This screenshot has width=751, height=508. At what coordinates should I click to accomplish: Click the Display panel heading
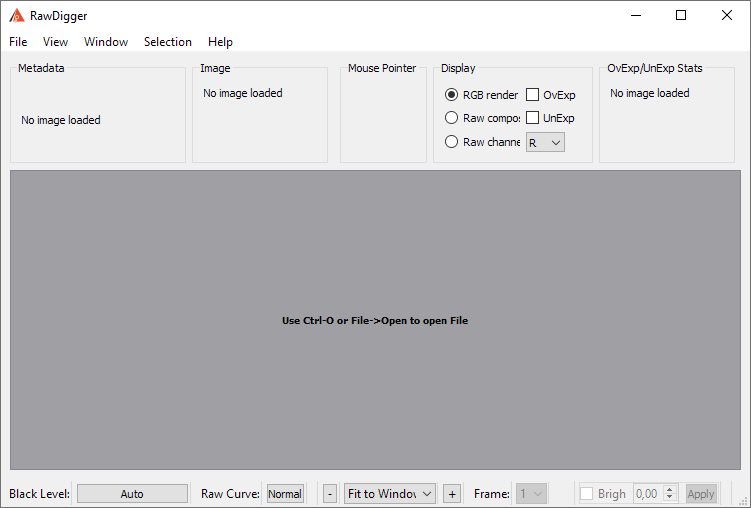click(458, 68)
